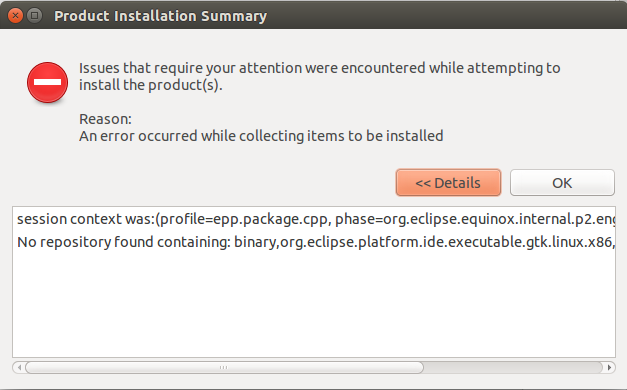Click the horizontal scrollbar thumb
Viewport: 627px width, 390px height.
point(224,367)
